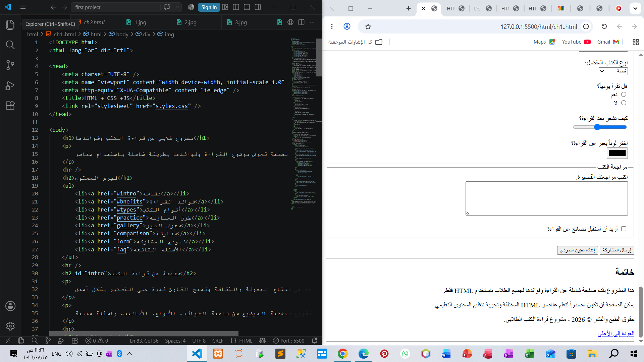644x362 pixels.
Task: Open the Source Control view
Action: coord(10,65)
